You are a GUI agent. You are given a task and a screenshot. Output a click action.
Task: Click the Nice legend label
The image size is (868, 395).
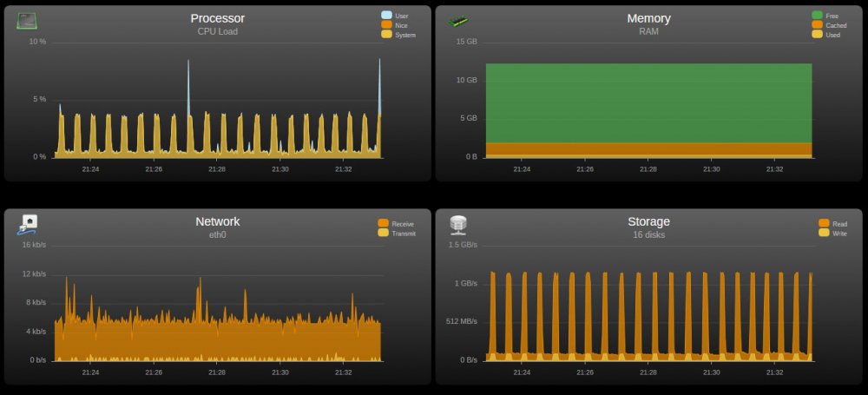pos(401,25)
